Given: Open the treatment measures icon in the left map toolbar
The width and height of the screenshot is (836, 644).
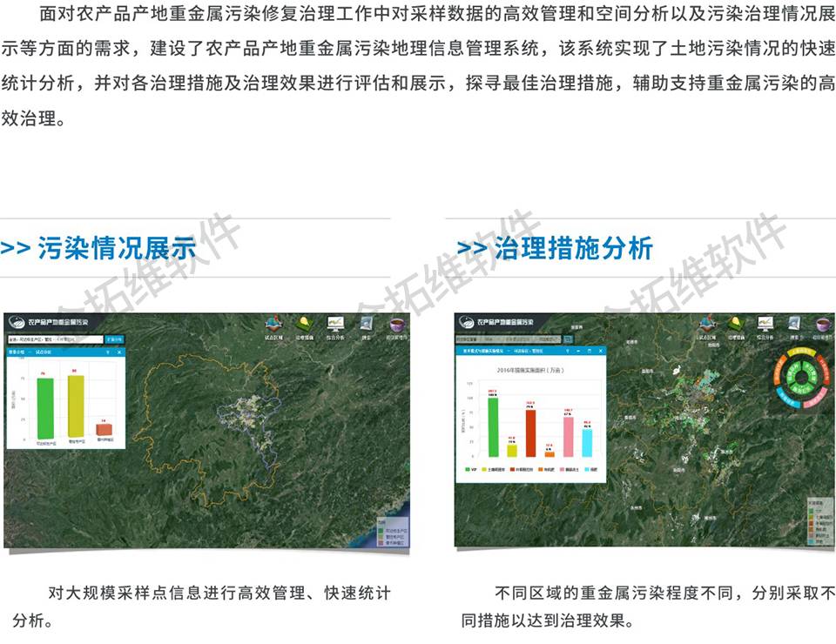Looking at the screenshot, I should [x=304, y=324].
